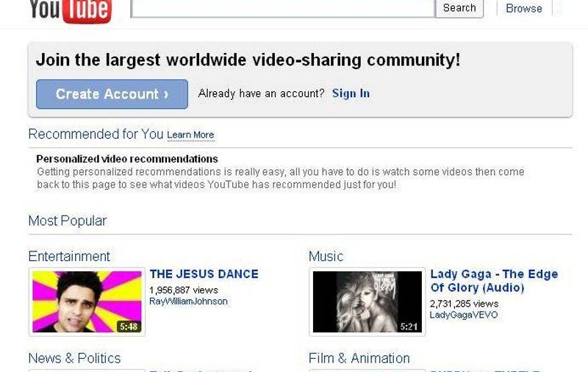This screenshot has width=588, height=372.
Task: Select the Recommended for You heading
Action: point(96,135)
